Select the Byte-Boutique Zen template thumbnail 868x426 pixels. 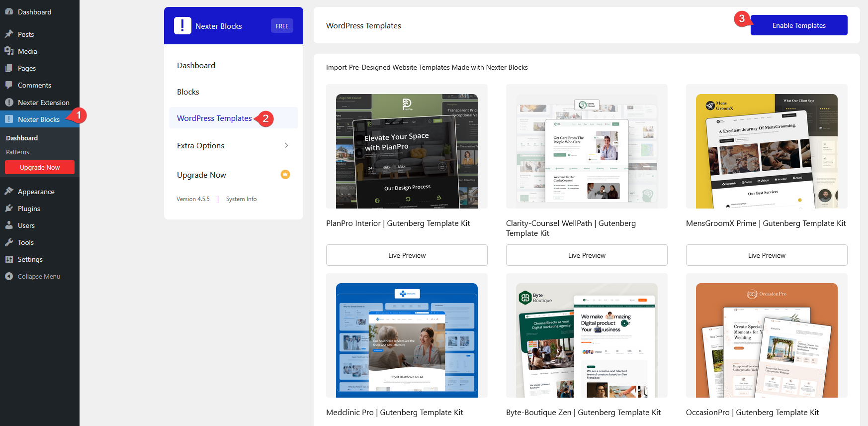587,335
